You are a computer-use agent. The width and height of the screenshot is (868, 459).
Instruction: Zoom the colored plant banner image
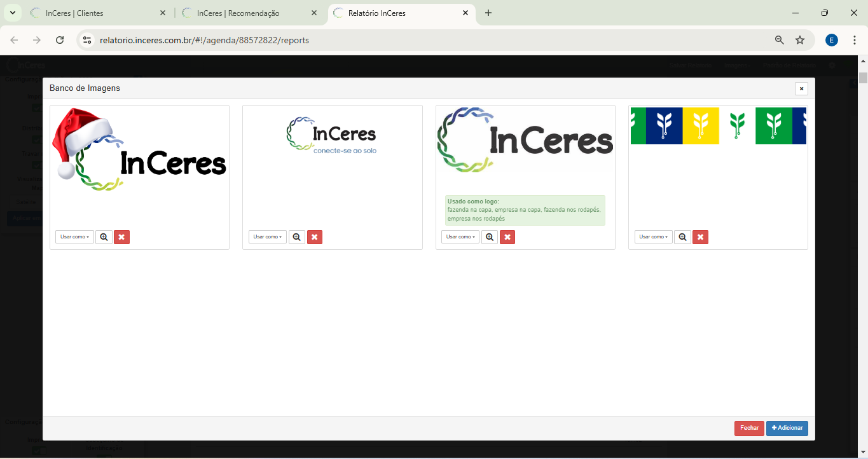682,237
